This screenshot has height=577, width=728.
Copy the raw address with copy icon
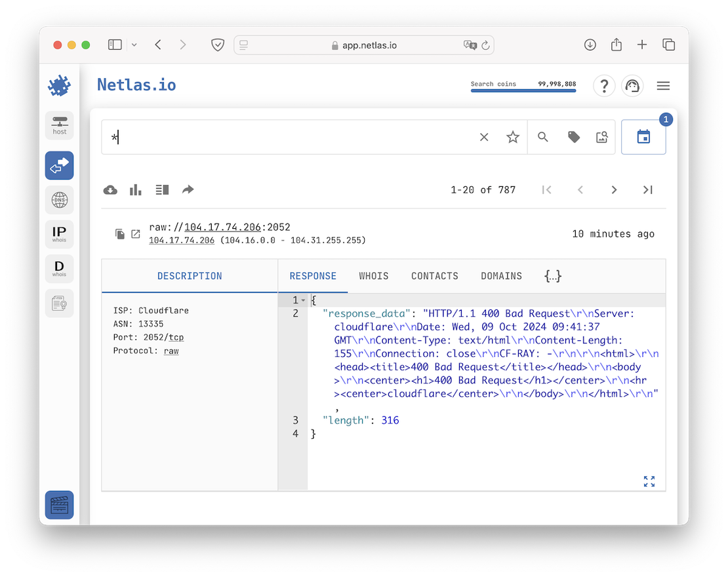coord(120,234)
